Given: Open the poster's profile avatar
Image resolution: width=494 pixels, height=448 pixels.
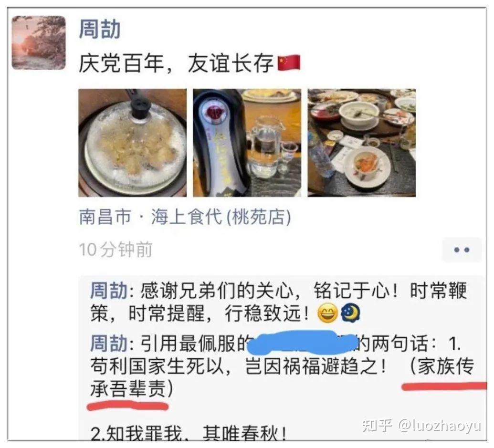Looking at the screenshot, I should [x=39, y=42].
